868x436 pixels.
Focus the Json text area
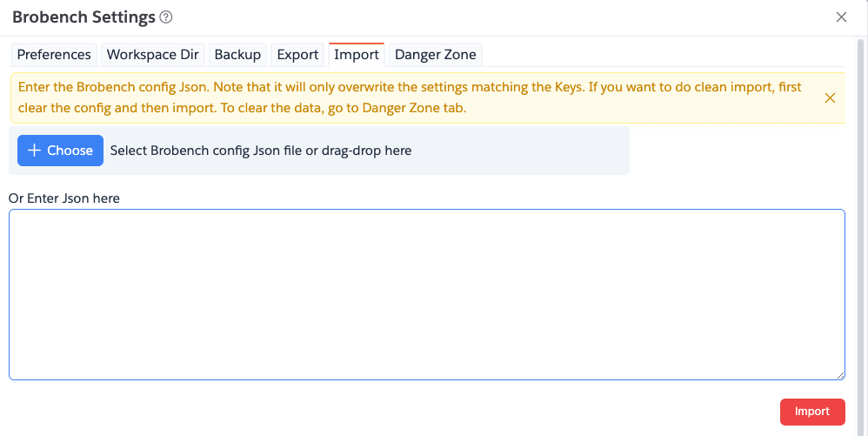427,295
